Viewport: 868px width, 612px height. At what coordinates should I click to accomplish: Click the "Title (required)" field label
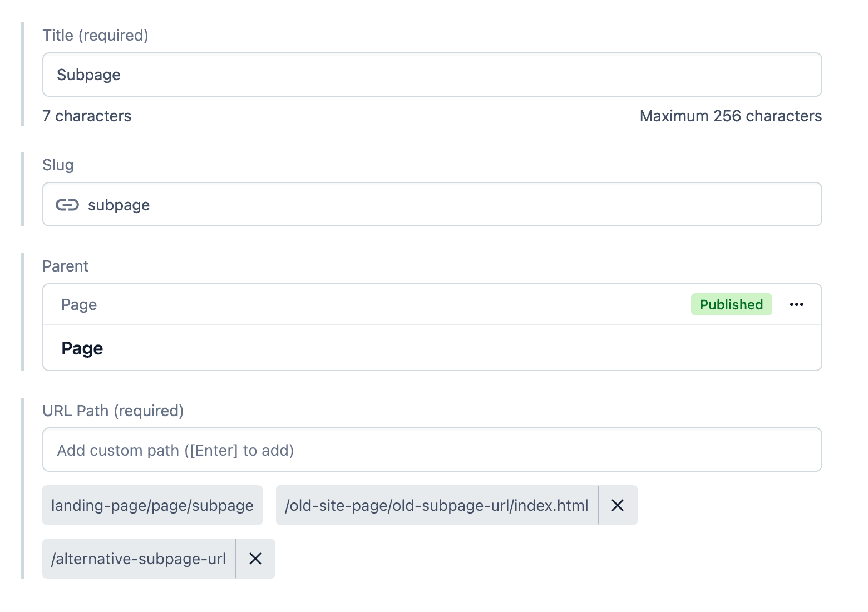coord(95,35)
